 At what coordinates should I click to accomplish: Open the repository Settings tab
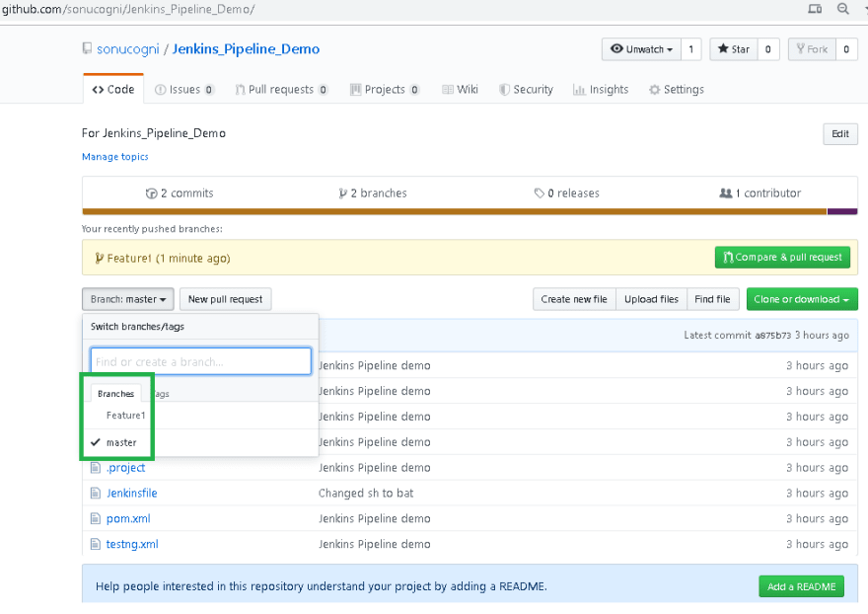pos(677,89)
